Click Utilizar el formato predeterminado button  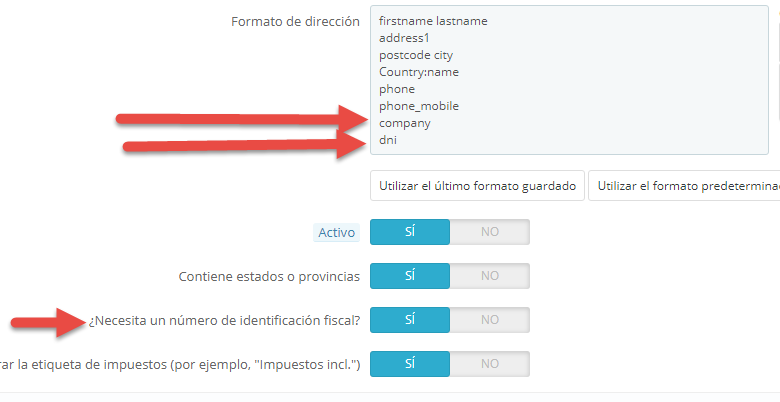click(684, 187)
